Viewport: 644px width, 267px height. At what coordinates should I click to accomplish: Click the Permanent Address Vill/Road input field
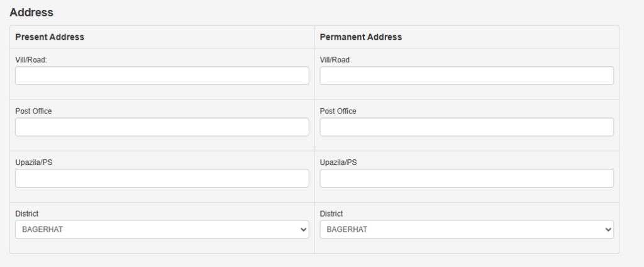point(467,76)
